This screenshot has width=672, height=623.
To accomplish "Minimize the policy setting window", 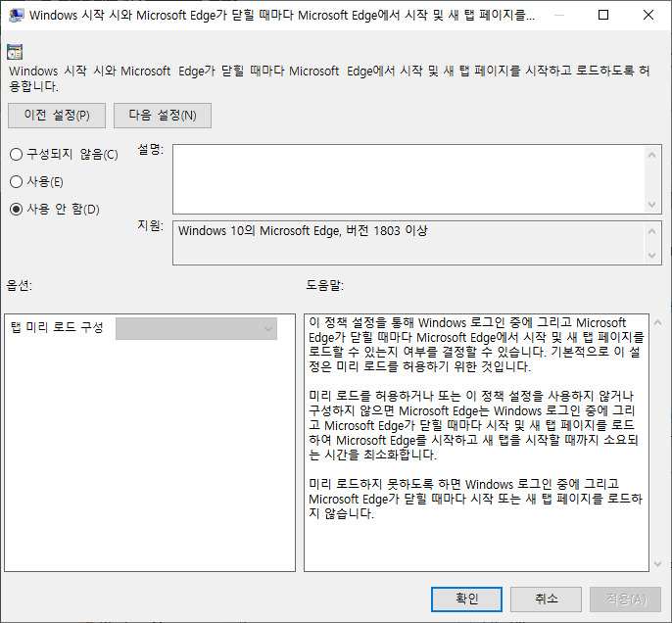I will [x=558, y=15].
